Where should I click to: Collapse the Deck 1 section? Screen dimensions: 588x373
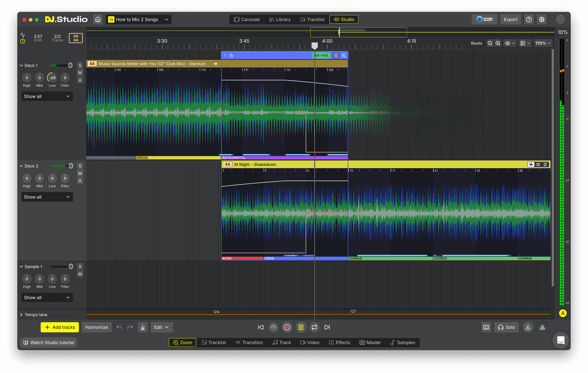pos(21,66)
